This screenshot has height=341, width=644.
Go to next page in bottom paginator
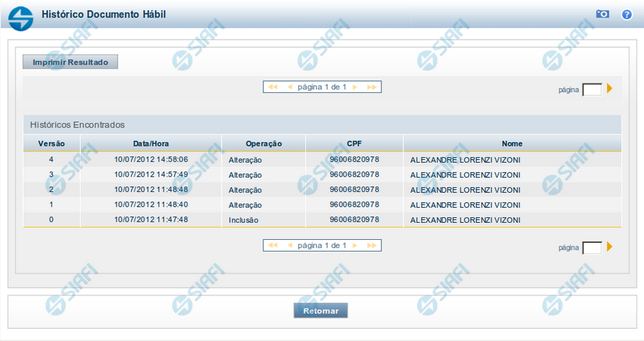pos(355,245)
